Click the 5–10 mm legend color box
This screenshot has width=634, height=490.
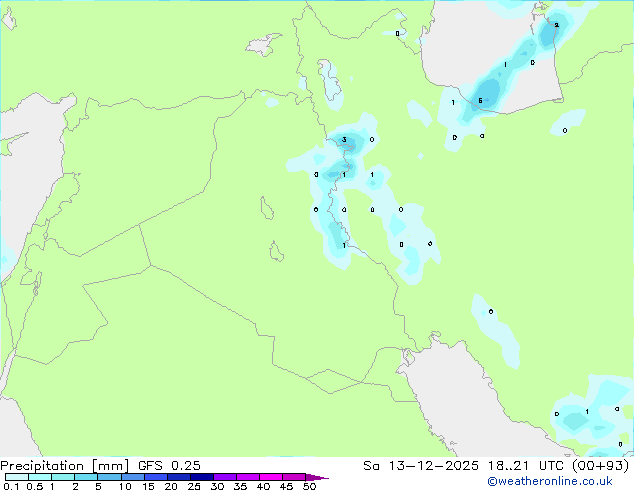109,477
